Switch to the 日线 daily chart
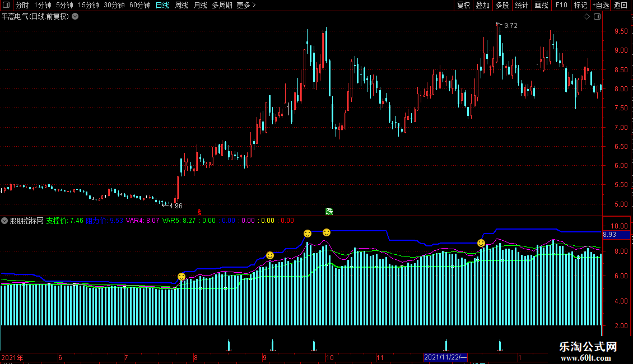633x364 pixels. [162, 5]
